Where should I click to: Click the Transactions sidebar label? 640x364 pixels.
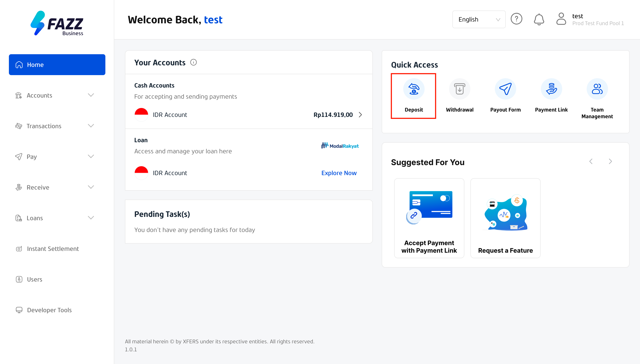pos(44,126)
